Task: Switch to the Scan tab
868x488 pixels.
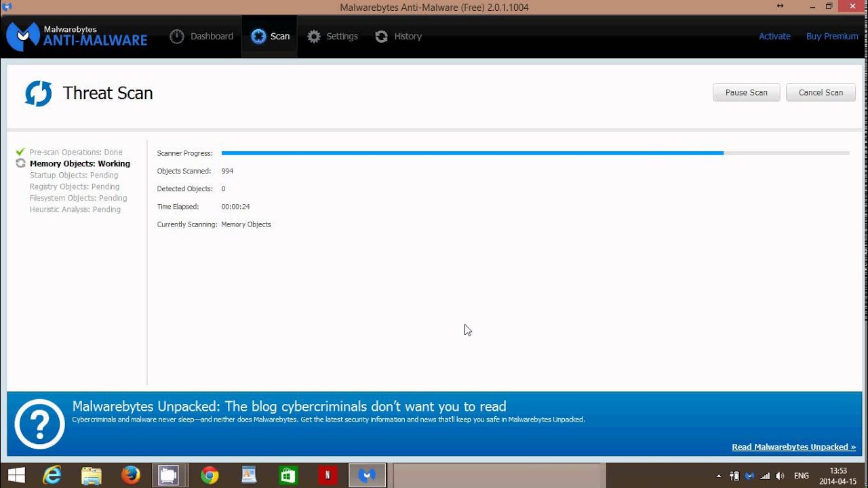Action: 270,37
